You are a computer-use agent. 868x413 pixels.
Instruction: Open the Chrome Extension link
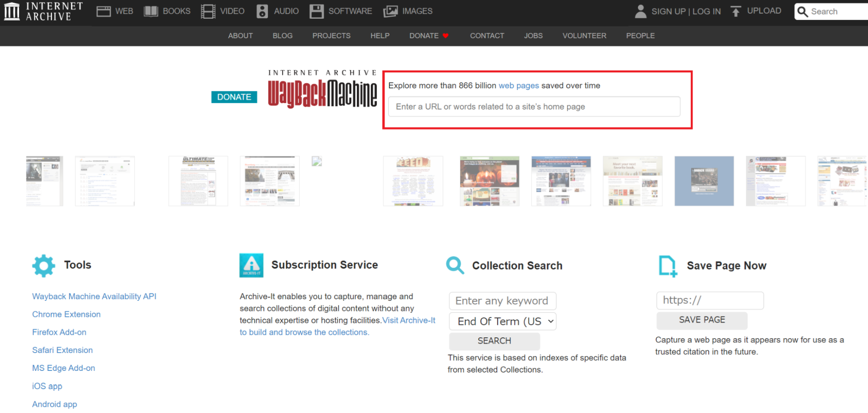coord(66,314)
